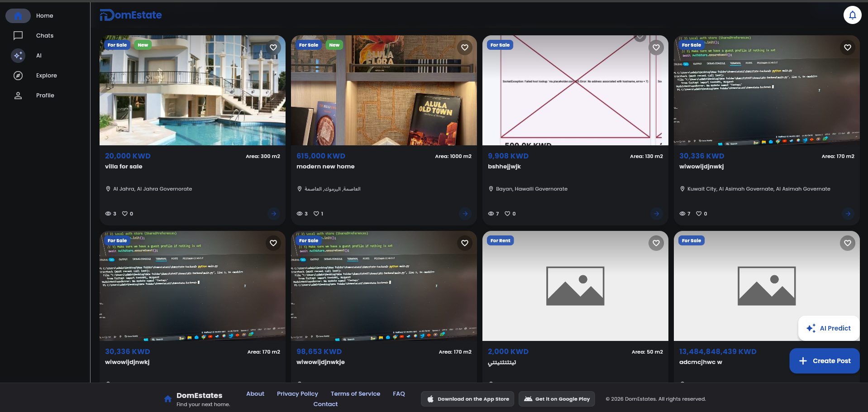Go to the Profile sidebar icon
The image size is (868, 412).
point(18,95)
